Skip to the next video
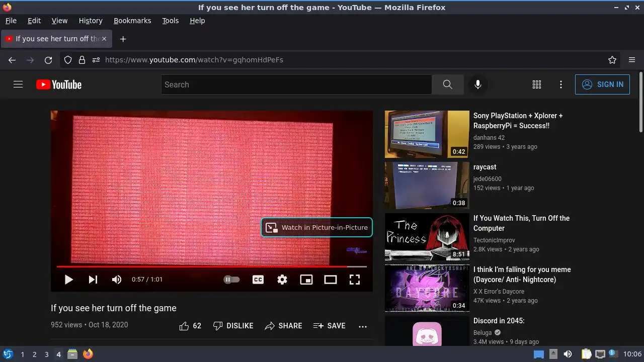Viewport: 644px width, 362px height. 93,280
